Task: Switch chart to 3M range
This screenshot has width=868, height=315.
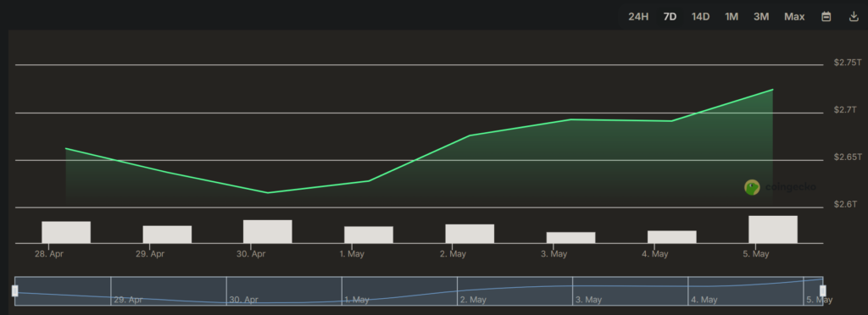Action: click(x=761, y=17)
